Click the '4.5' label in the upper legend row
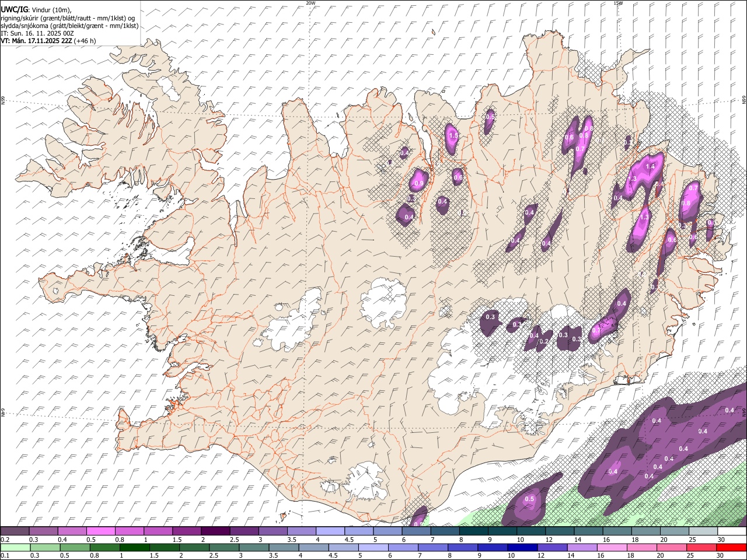Viewport: 747px width, 560px height. coord(349,540)
